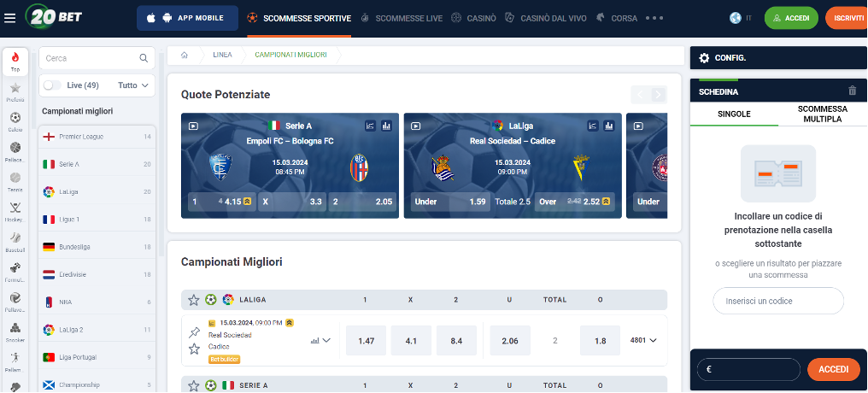The height and width of the screenshot is (393, 868).
Task: Favorite the Serie A league header star
Action: (193, 385)
